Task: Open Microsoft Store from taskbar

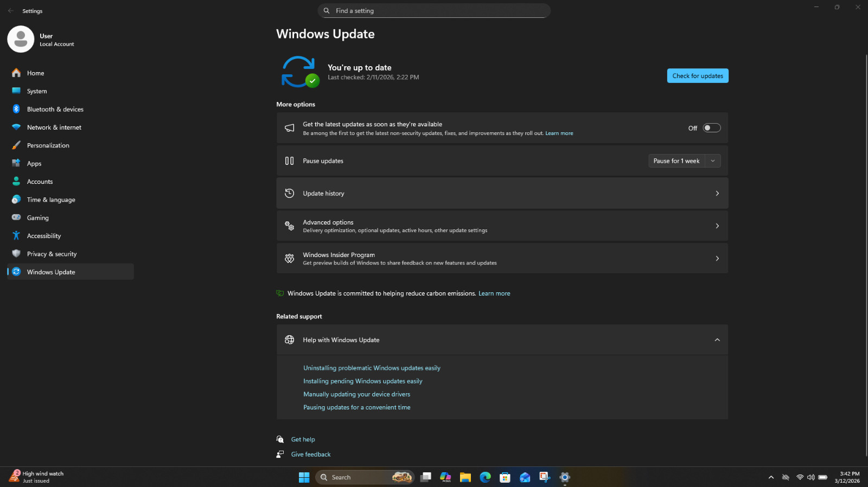Action: click(505, 477)
